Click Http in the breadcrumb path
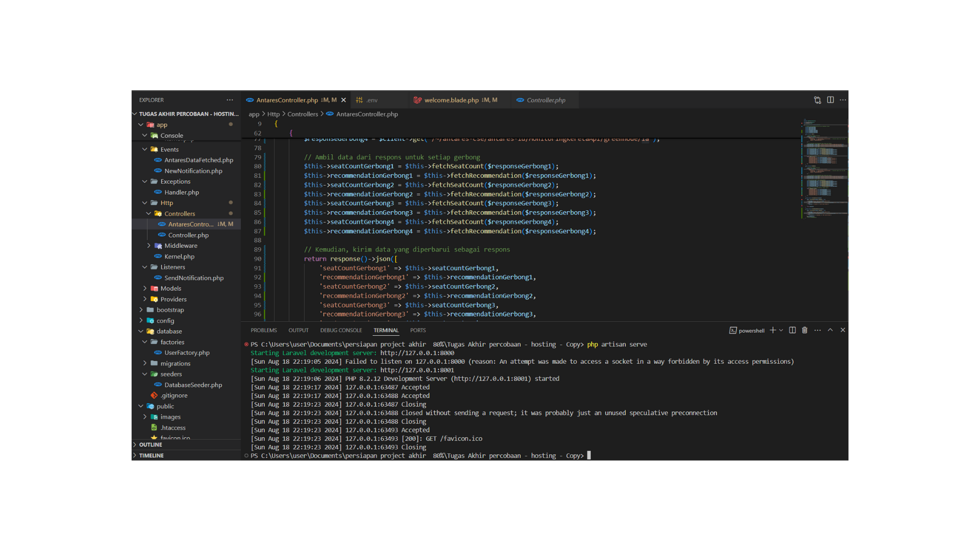The image size is (980, 551). pos(274,114)
